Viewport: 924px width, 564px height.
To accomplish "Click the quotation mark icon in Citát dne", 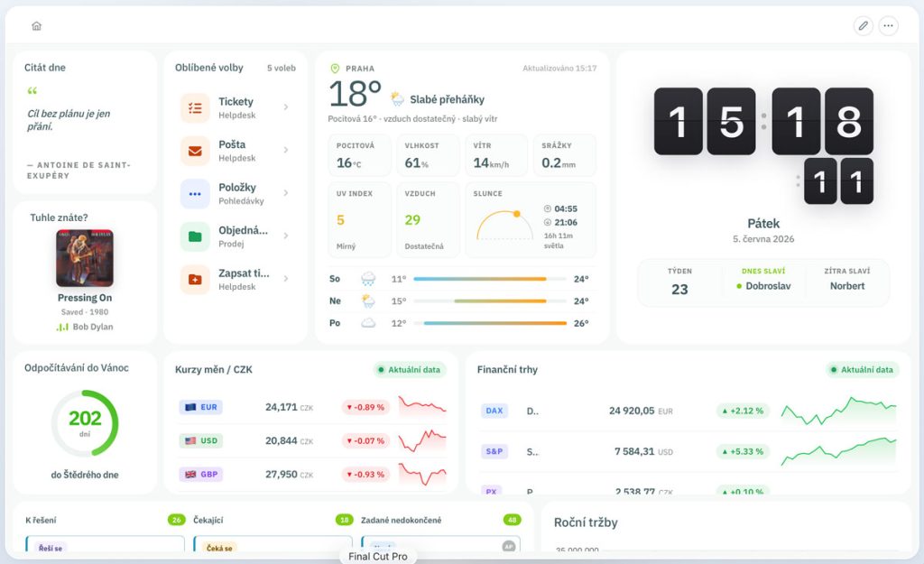I will [32, 91].
